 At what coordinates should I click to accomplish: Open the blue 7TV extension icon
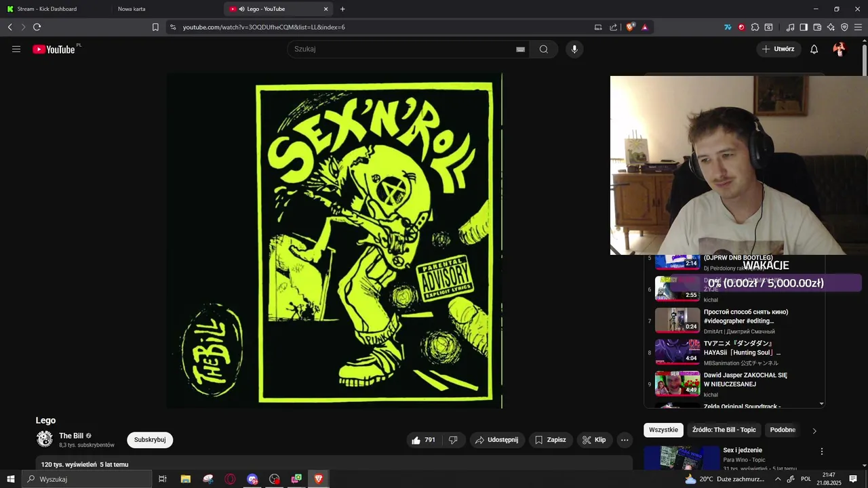[728, 27]
